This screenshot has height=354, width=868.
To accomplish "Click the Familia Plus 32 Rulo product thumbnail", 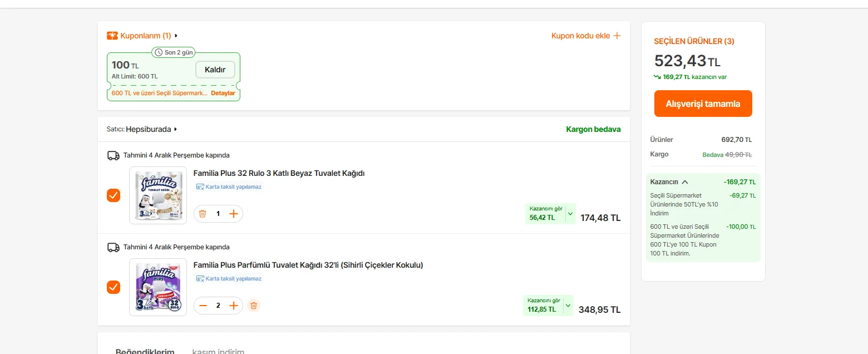I will [x=158, y=195].
